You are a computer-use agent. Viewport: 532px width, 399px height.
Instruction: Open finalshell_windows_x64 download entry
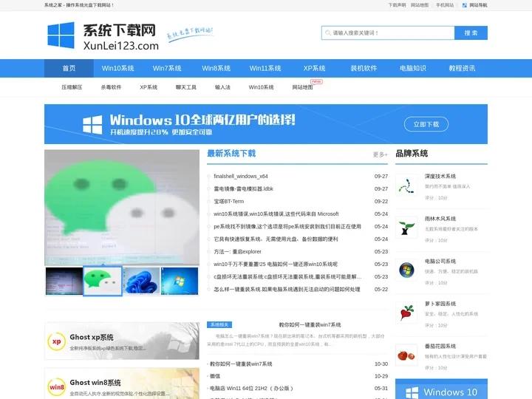(x=241, y=176)
